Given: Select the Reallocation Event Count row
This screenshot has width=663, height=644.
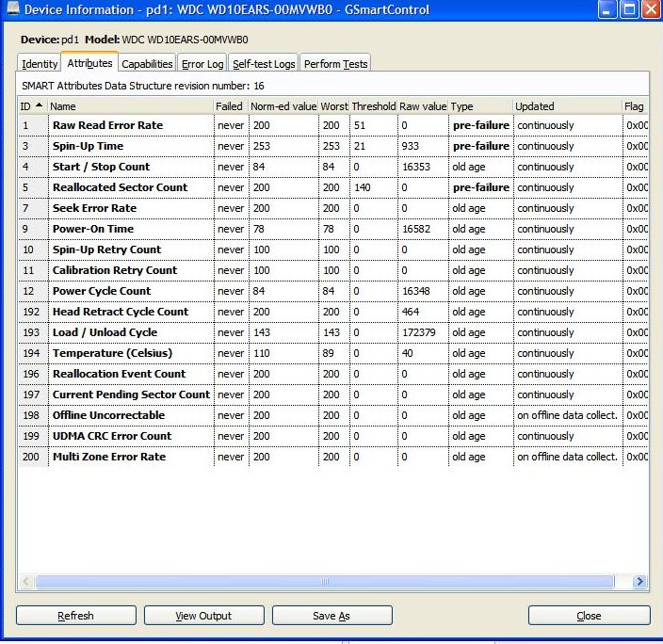Looking at the screenshot, I should pyautogui.click(x=333, y=374).
